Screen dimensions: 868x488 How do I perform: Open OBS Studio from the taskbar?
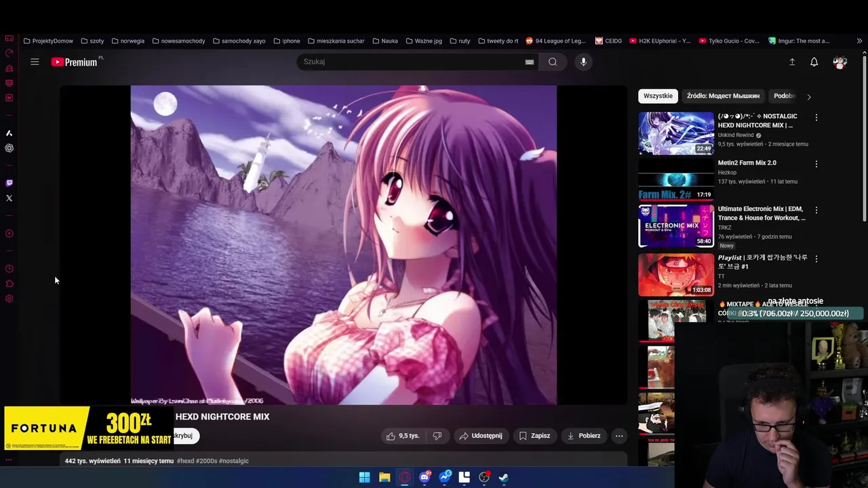484,477
